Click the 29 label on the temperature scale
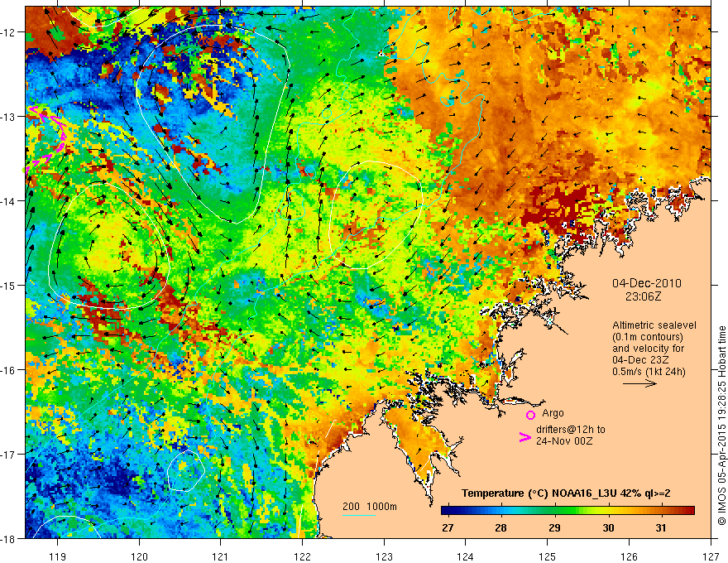Image resolution: width=728 pixels, height=563 pixels. [x=554, y=528]
